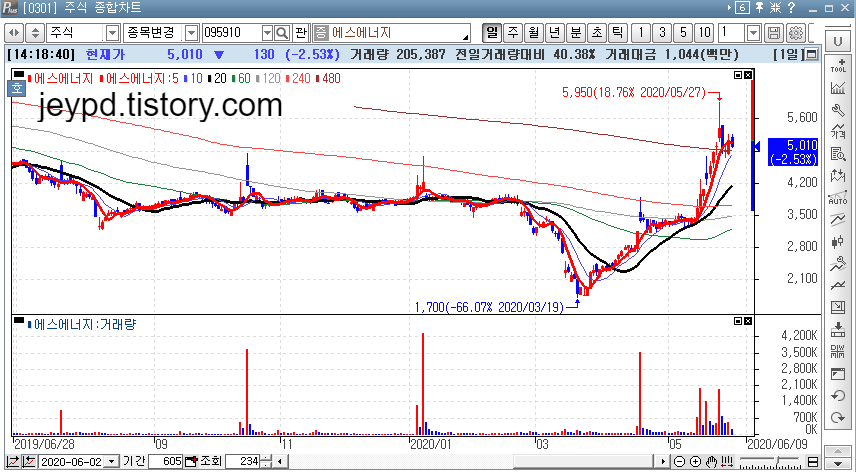Viewport: 856px width, 472px height.
Task: Open the wrench settings tool in sidebar
Action: point(837,110)
